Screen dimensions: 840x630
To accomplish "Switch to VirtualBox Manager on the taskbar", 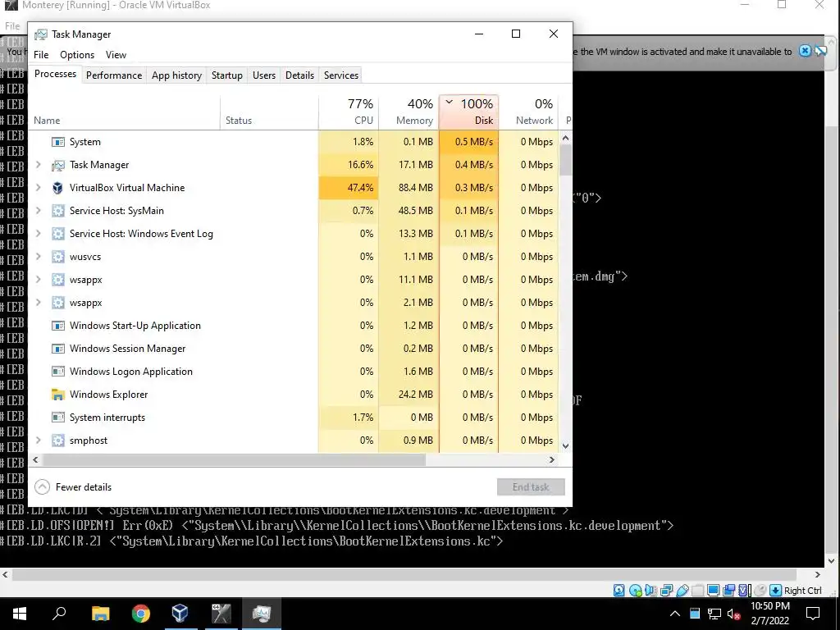I will pos(180,614).
